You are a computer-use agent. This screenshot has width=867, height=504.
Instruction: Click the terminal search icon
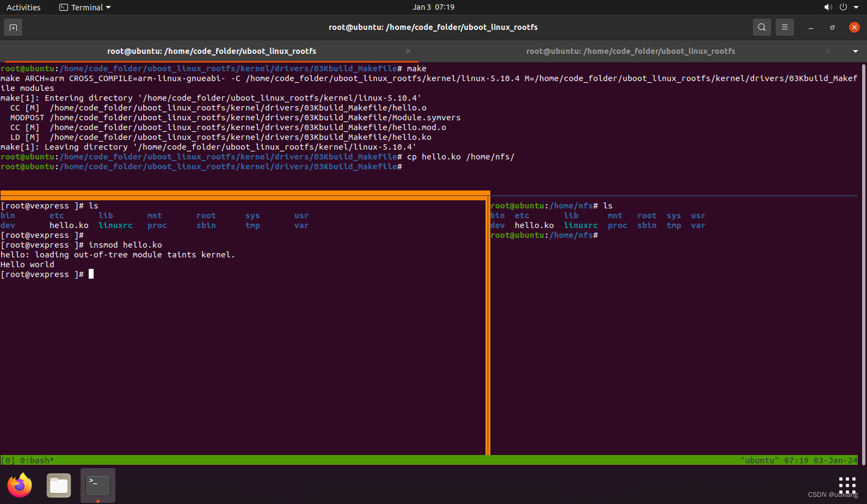point(762,27)
